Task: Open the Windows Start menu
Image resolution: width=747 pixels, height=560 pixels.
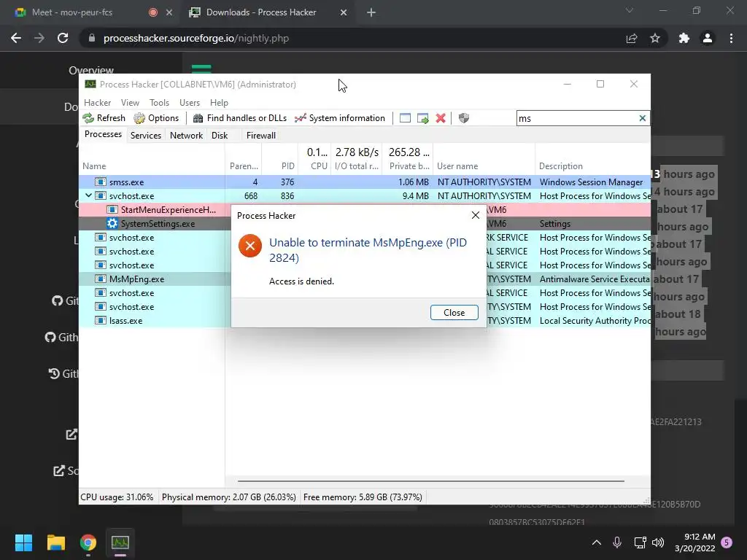Action: [x=23, y=542]
